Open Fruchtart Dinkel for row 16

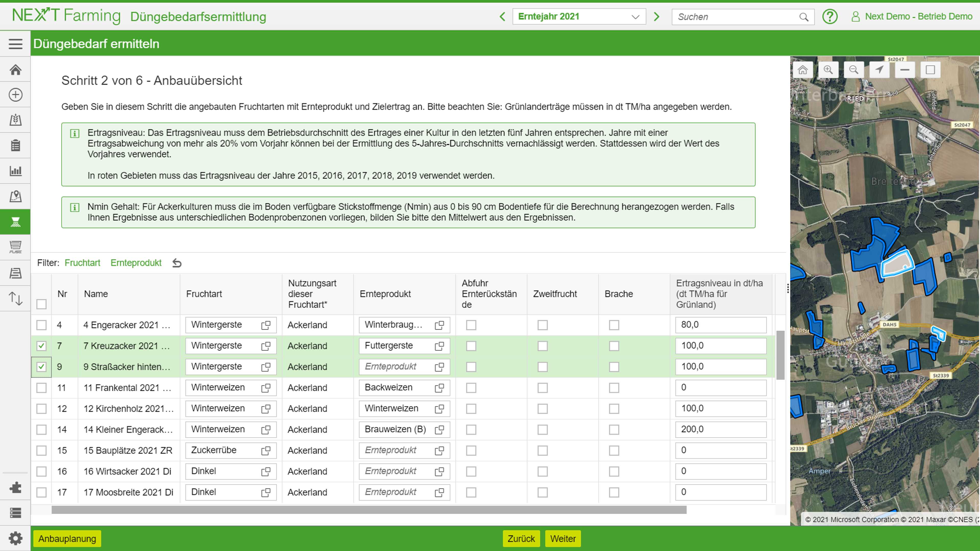(x=230, y=471)
